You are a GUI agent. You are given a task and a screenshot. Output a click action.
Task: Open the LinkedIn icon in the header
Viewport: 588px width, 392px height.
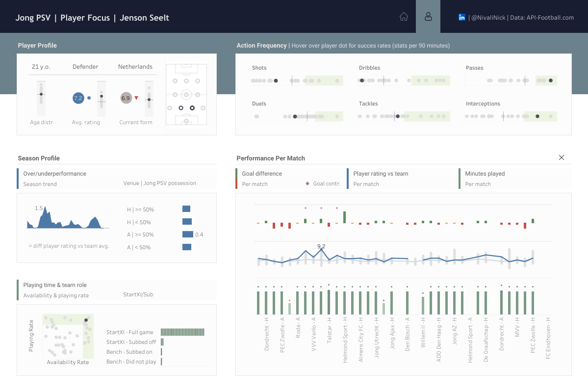tap(461, 17)
